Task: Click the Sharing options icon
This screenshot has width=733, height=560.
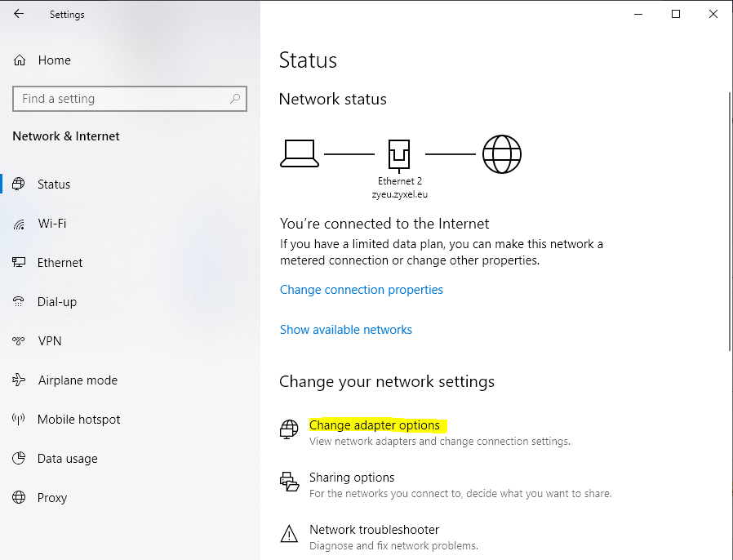Action: pos(289,482)
